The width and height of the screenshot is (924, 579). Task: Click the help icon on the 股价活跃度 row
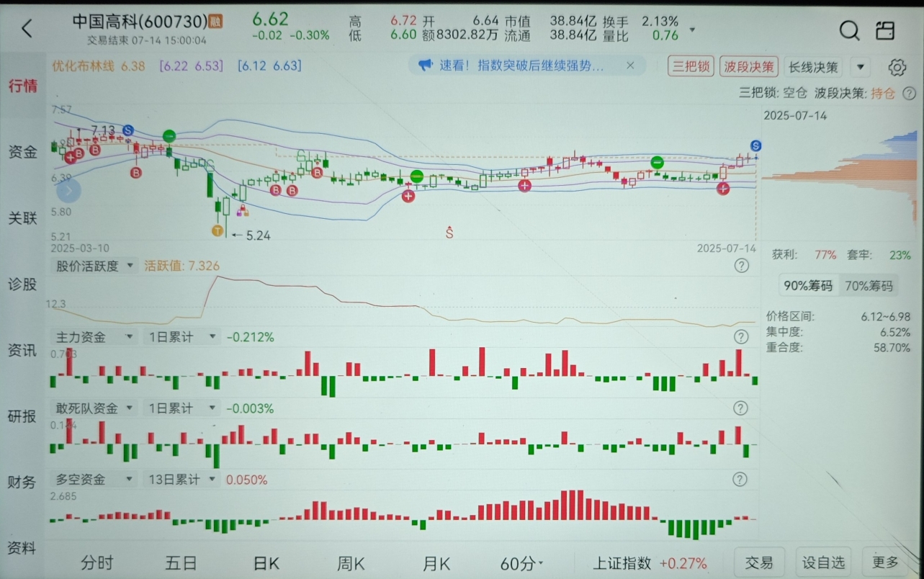741,266
